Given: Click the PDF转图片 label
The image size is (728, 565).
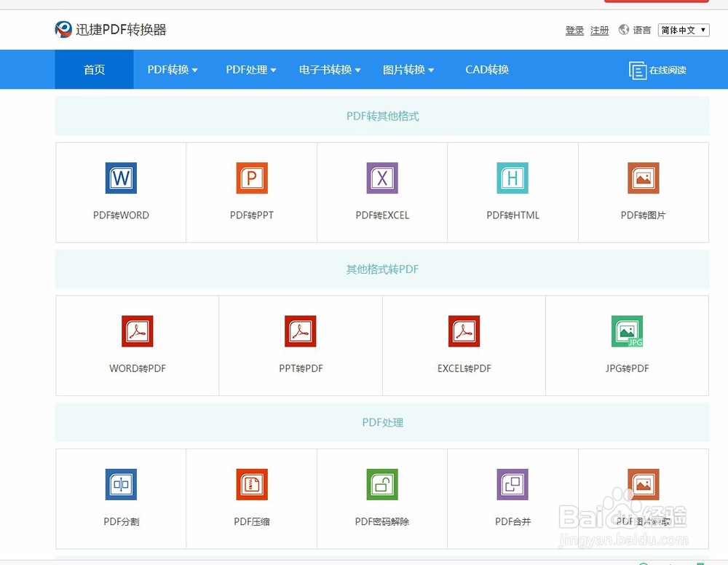Looking at the screenshot, I should click(643, 216).
